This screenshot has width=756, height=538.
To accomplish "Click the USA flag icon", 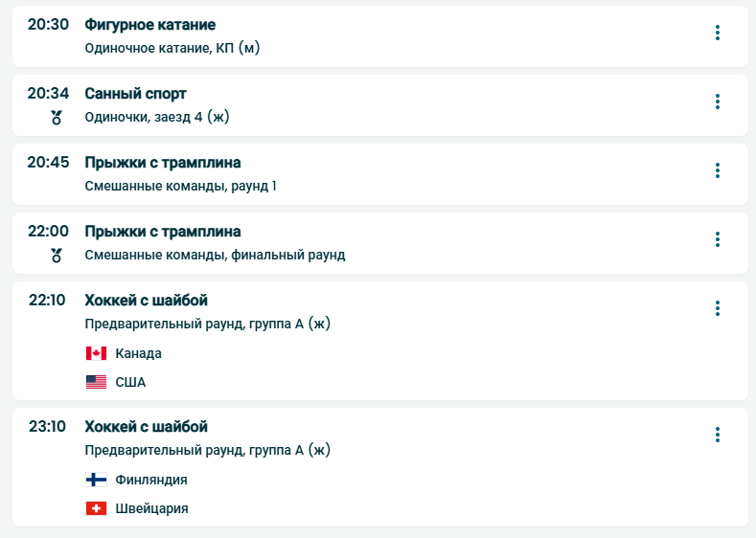I will tap(96, 382).
